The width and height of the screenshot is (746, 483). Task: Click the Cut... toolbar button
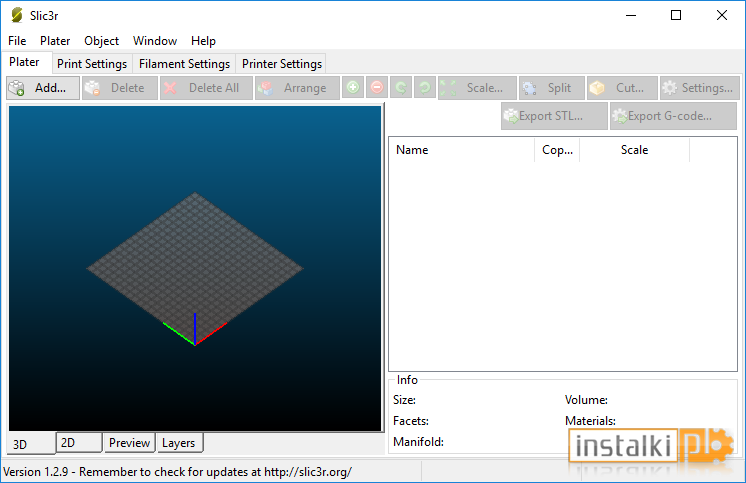click(x=622, y=88)
